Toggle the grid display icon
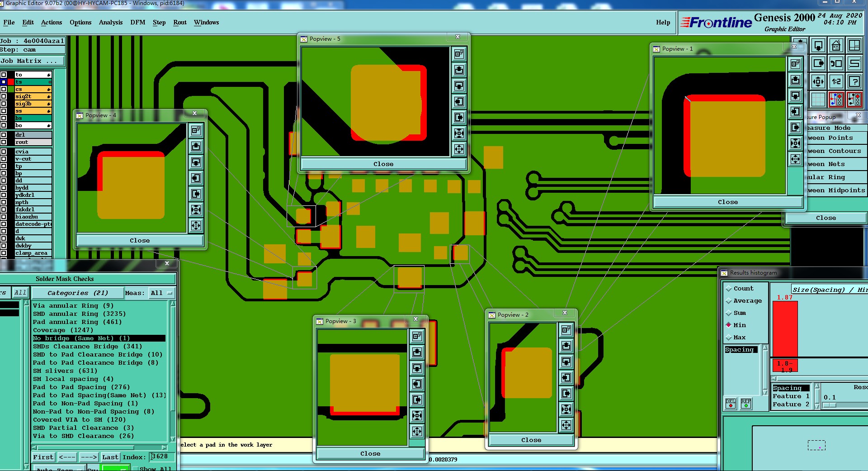 pos(818,100)
